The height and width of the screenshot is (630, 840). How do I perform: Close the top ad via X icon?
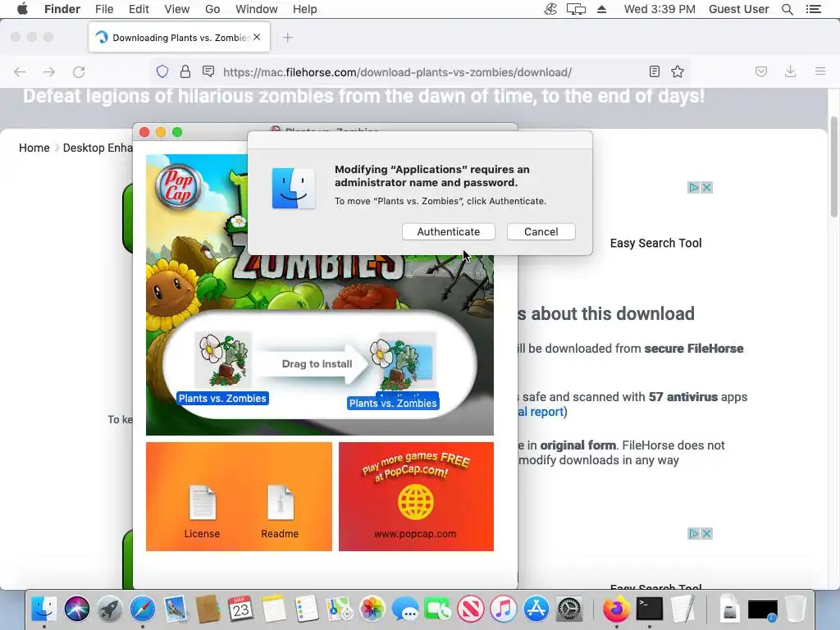click(x=706, y=188)
